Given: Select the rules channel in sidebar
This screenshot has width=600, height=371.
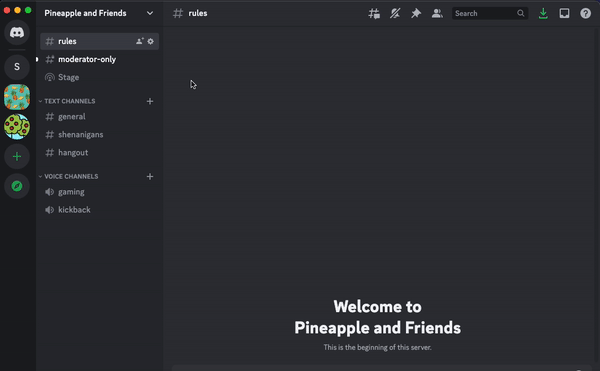Looking at the screenshot, I should pyautogui.click(x=99, y=41).
